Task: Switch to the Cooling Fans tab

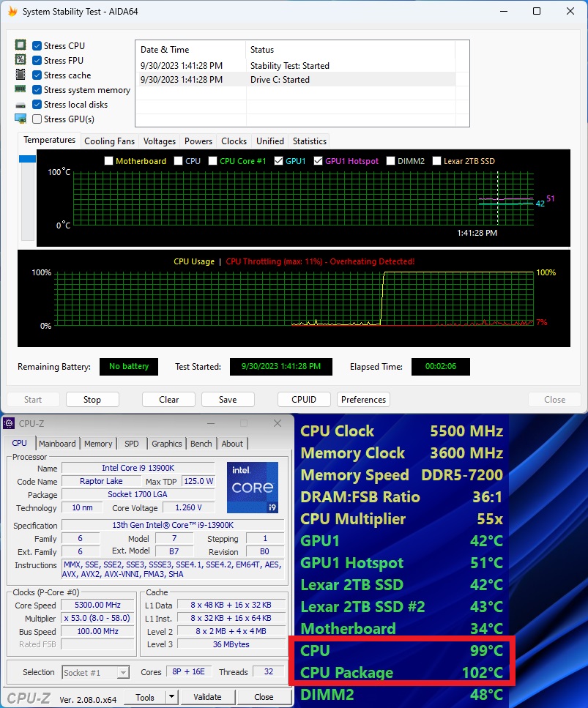Action: (x=110, y=141)
